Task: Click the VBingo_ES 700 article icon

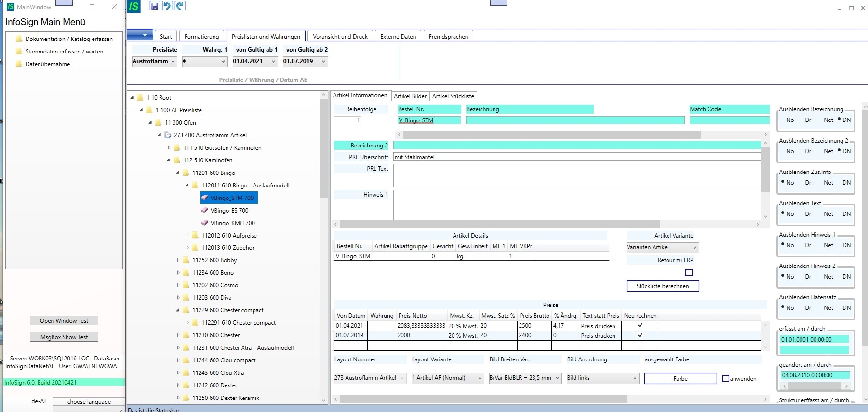Action: (204, 211)
